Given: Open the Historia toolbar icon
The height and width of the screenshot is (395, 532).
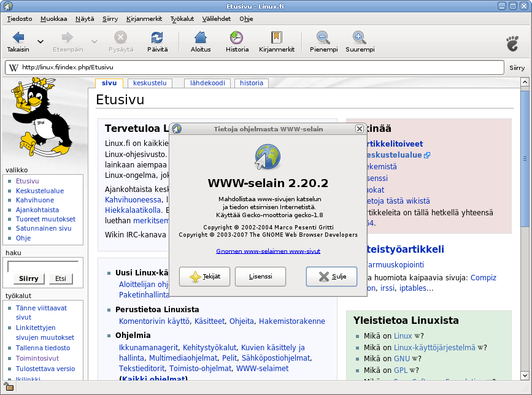Looking at the screenshot, I should point(237,38).
